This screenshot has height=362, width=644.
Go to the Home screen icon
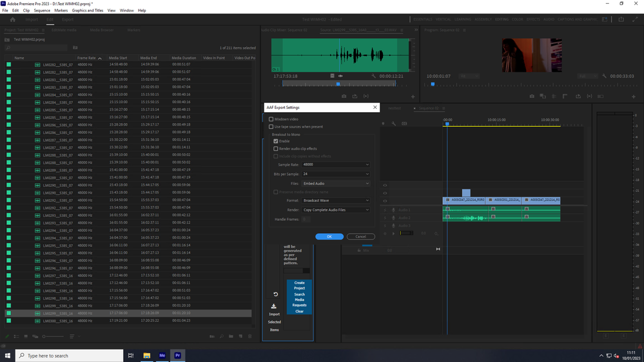(x=13, y=19)
